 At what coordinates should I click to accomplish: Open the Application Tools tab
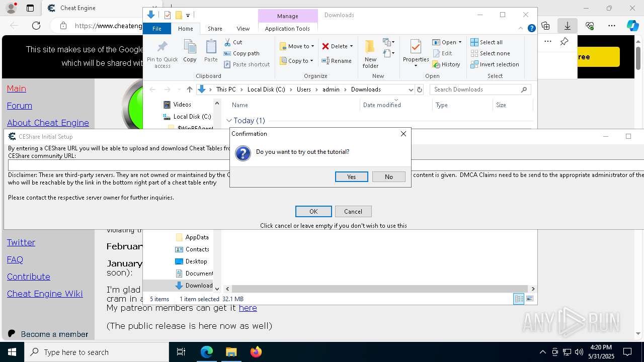pyautogui.click(x=287, y=29)
